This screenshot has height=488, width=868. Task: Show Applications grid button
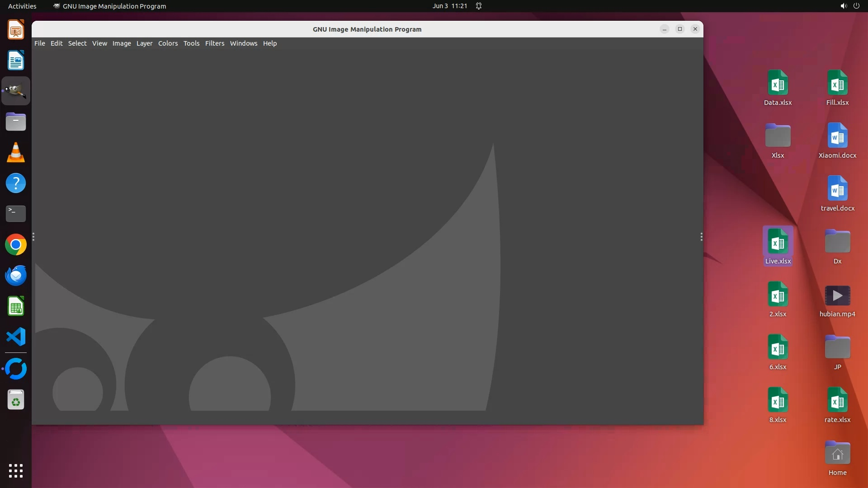[16, 470]
